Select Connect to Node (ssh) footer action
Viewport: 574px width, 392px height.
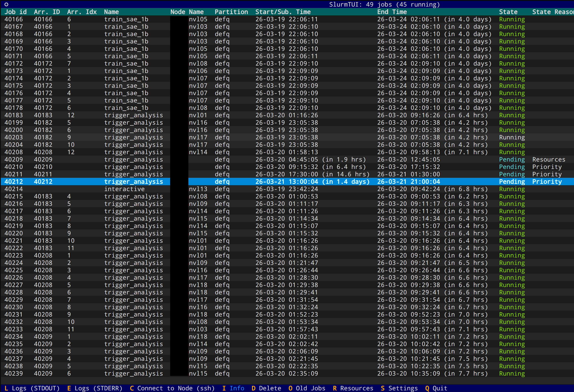[172, 388]
